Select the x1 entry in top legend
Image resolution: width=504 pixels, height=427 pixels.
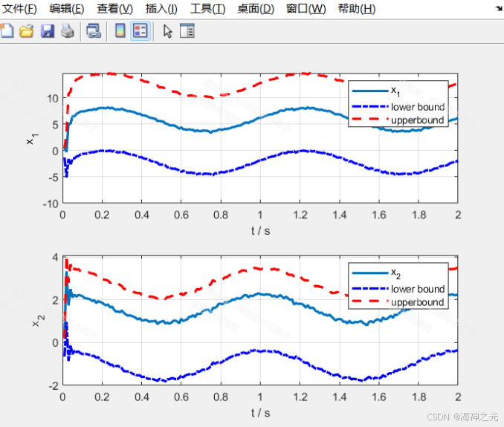(x=376, y=91)
